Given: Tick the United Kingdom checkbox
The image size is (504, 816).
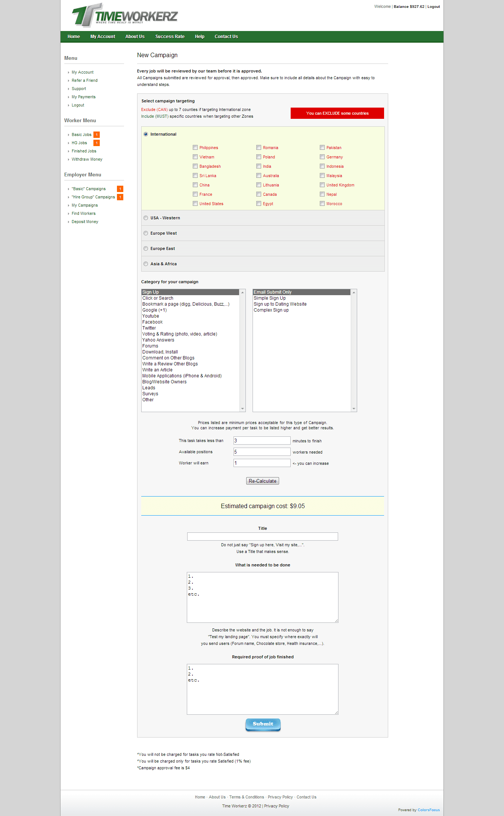Looking at the screenshot, I should point(322,185).
